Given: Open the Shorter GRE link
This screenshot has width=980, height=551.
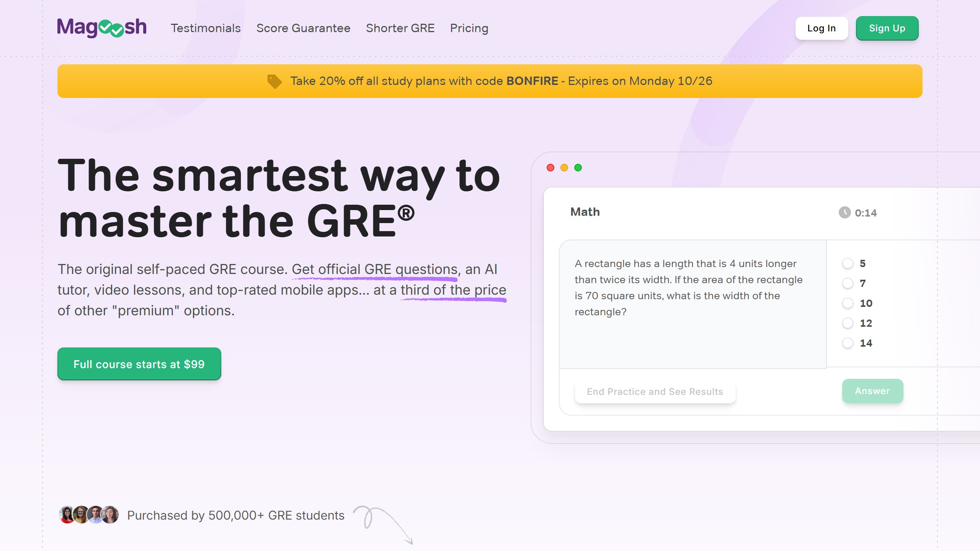Looking at the screenshot, I should (400, 28).
